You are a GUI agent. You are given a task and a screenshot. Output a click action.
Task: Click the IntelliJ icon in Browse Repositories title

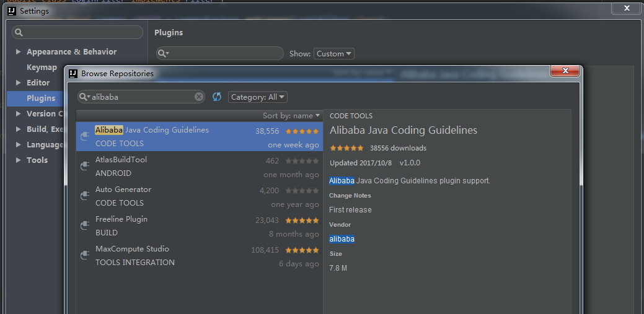pyautogui.click(x=73, y=74)
